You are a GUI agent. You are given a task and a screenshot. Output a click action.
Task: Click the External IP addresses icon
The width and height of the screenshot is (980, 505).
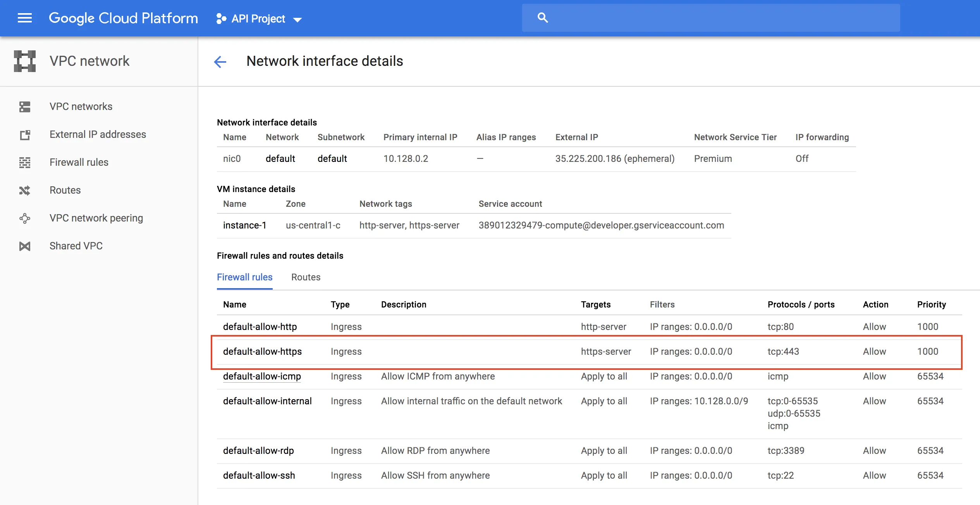(25, 135)
